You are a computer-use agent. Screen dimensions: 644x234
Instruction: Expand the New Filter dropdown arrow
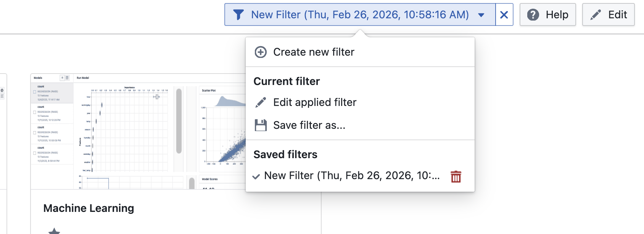tap(481, 15)
